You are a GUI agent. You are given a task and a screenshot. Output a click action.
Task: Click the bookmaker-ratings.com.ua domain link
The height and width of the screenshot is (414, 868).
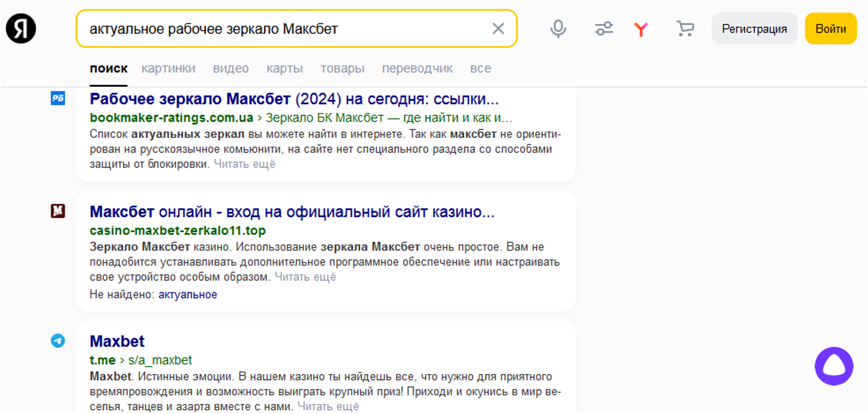click(171, 118)
